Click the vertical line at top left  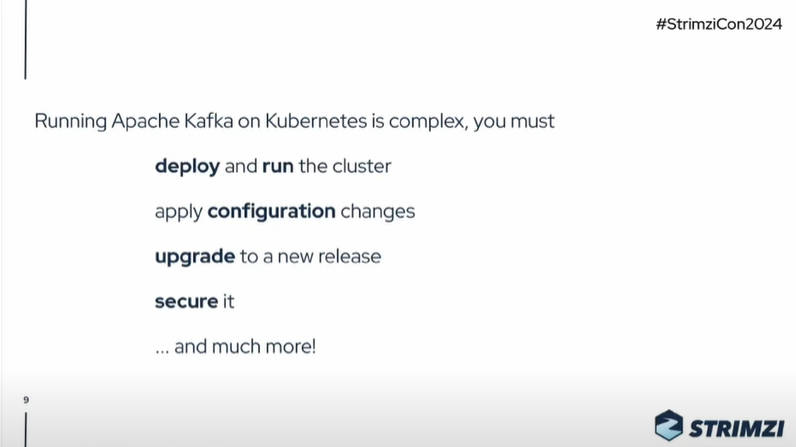[x=25, y=40]
